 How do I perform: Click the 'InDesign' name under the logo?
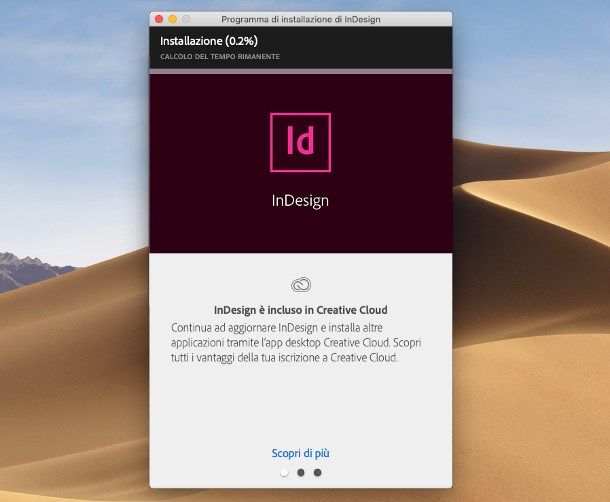pyautogui.click(x=300, y=201)
